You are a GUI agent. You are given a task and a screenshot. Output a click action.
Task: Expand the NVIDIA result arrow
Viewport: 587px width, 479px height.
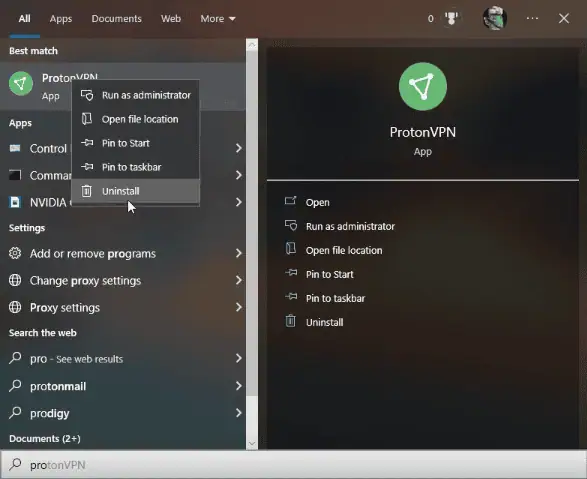pos(238,202)
